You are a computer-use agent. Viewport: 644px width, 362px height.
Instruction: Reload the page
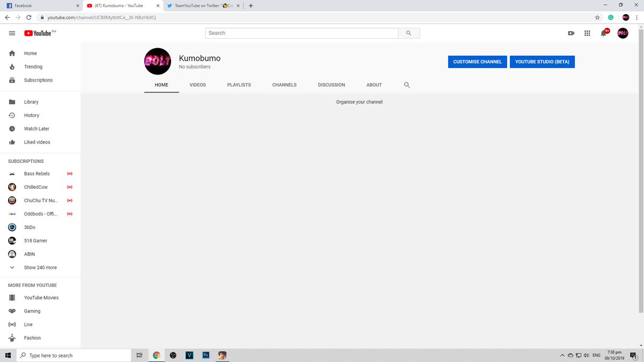29,17
